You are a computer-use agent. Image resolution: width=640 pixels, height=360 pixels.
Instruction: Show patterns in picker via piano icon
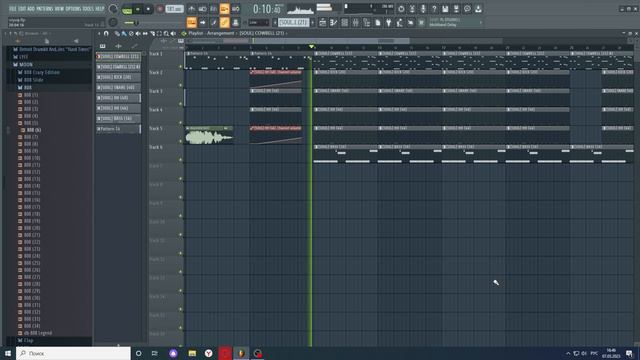click(102, 46)
